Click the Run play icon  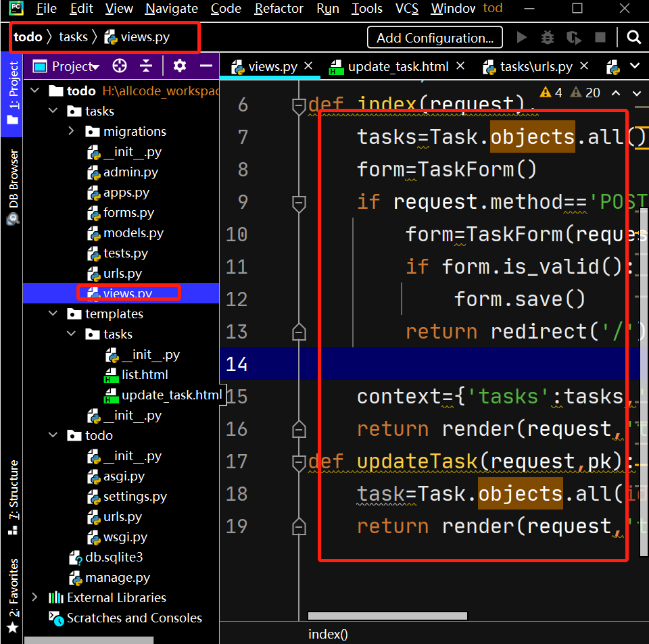point(521,38)
